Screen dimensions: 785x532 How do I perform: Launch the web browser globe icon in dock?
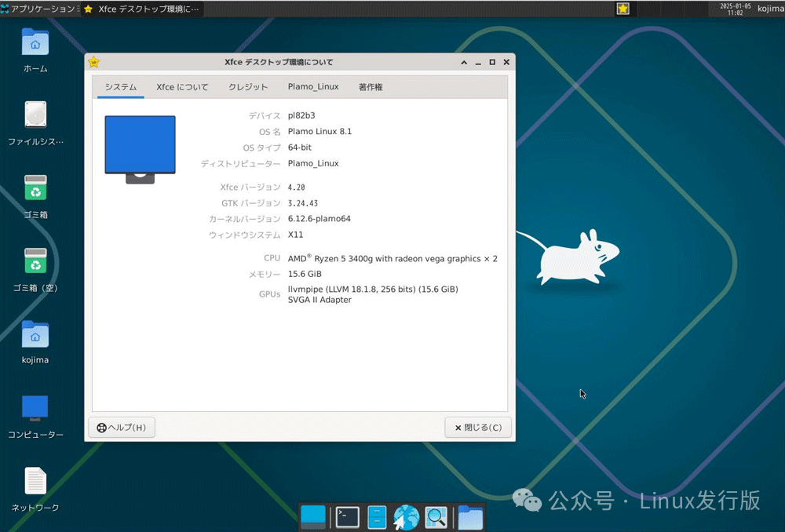click(x=405, y=516)
